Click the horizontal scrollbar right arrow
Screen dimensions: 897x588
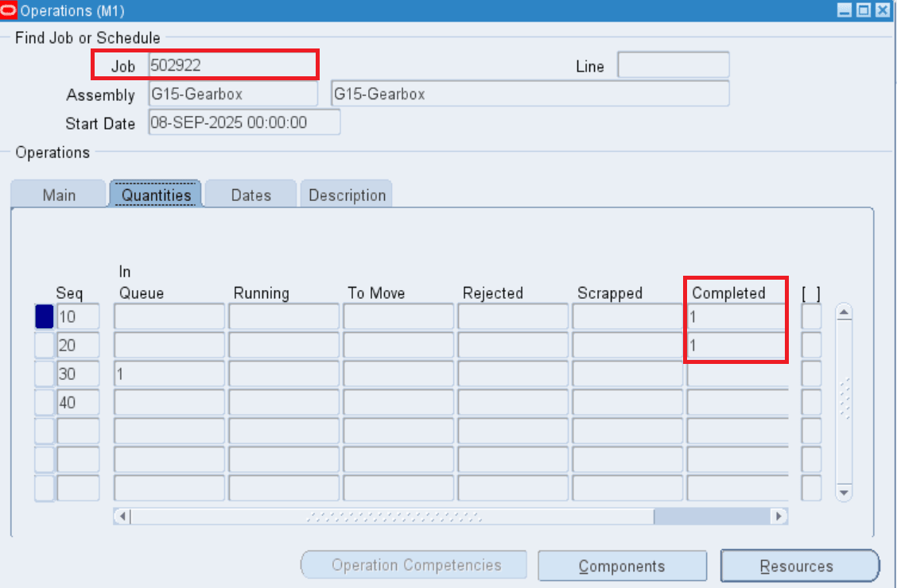[x=779, y=516]
